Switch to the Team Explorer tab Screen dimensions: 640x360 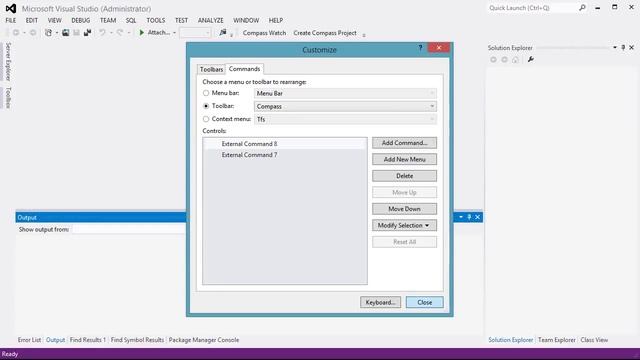point(557,340)
